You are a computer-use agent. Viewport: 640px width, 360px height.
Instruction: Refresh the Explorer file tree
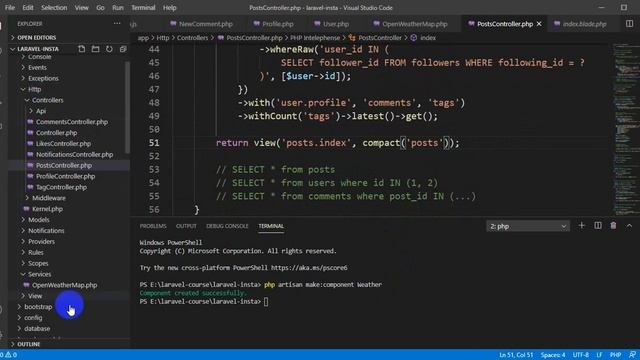109,49
